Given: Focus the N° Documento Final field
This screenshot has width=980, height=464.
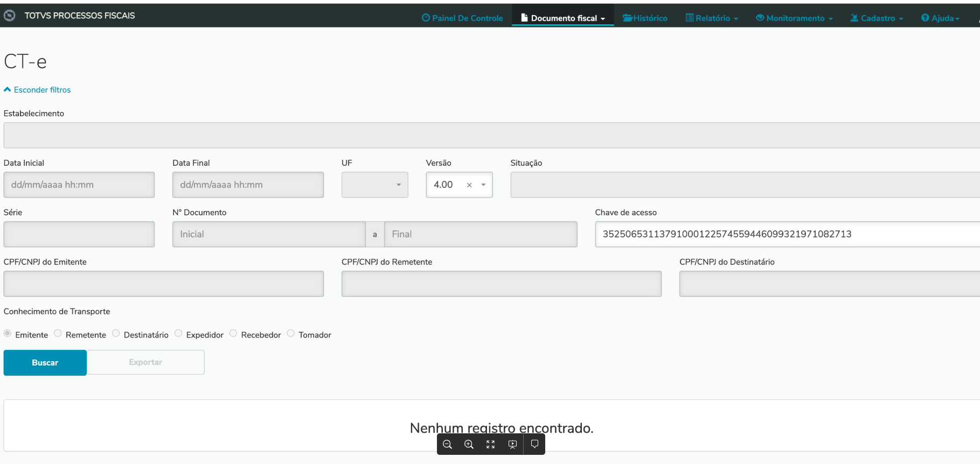Looking at the screenshot, I should pos(481,234).
